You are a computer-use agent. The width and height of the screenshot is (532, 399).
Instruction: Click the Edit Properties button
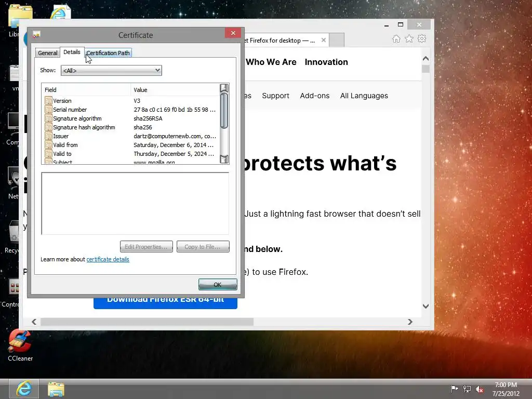(146, 247)
